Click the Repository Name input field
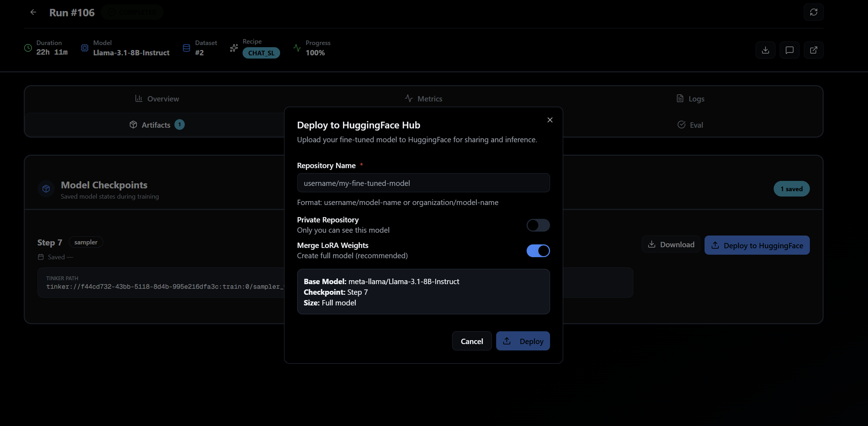The height and width of the screenshot is (426, 868). click(423, 183)
